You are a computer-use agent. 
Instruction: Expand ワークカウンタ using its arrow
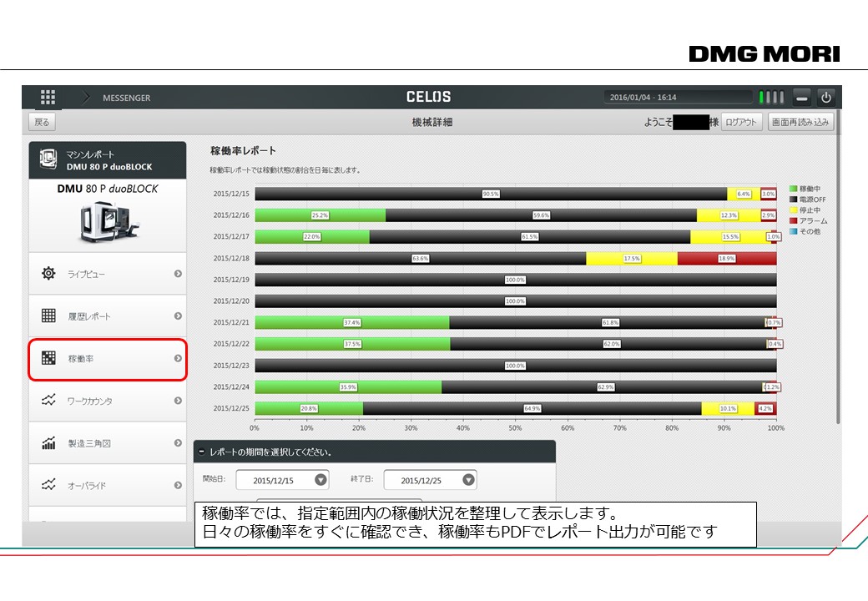[x=178, y=401]
